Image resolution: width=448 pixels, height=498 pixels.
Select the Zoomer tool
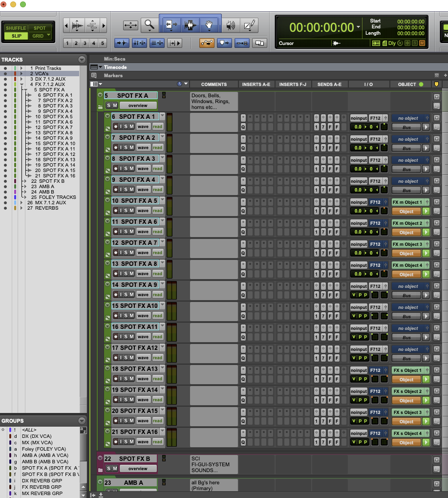(148, 24)
